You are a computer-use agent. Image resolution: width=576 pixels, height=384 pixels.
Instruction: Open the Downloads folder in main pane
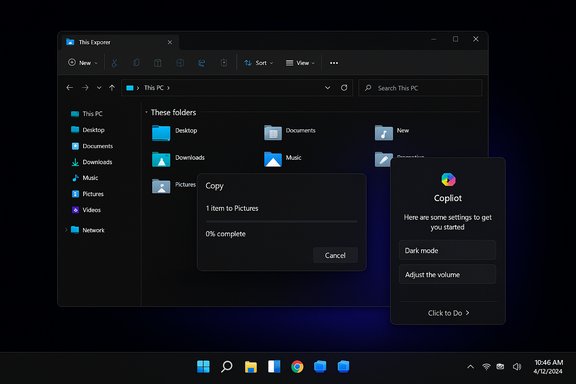click(161, 159)
